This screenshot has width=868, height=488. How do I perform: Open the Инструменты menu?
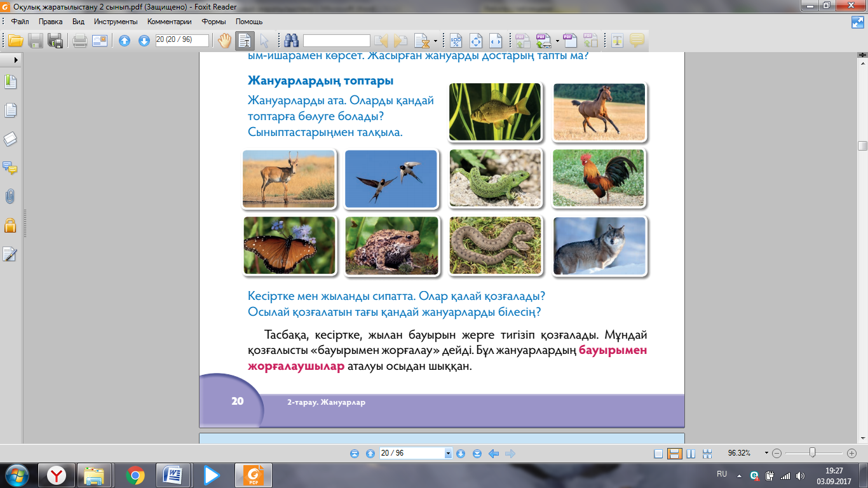(116, 22)
